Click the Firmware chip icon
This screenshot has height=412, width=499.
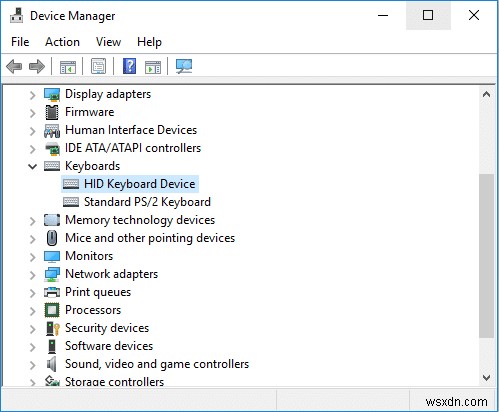(52, 112)
